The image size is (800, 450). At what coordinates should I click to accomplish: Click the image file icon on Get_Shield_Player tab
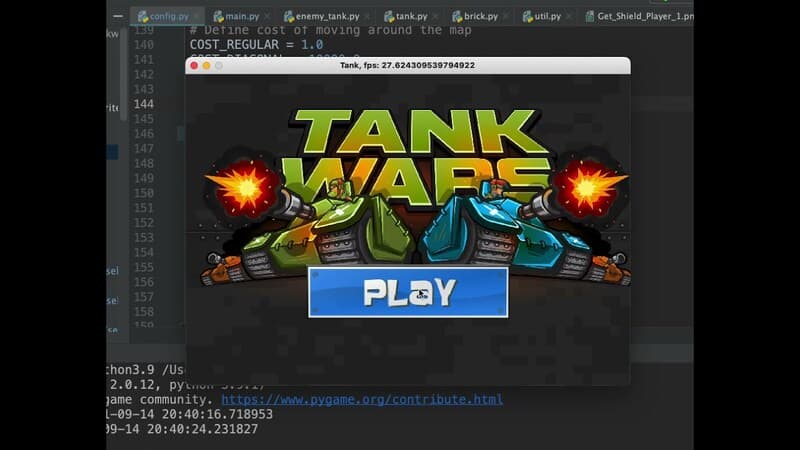(590, 17)
